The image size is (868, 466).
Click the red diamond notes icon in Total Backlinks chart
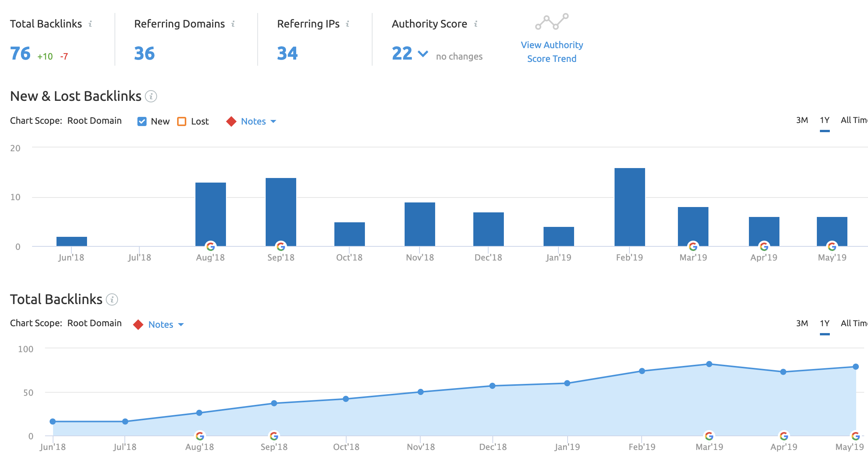[138, 325]
